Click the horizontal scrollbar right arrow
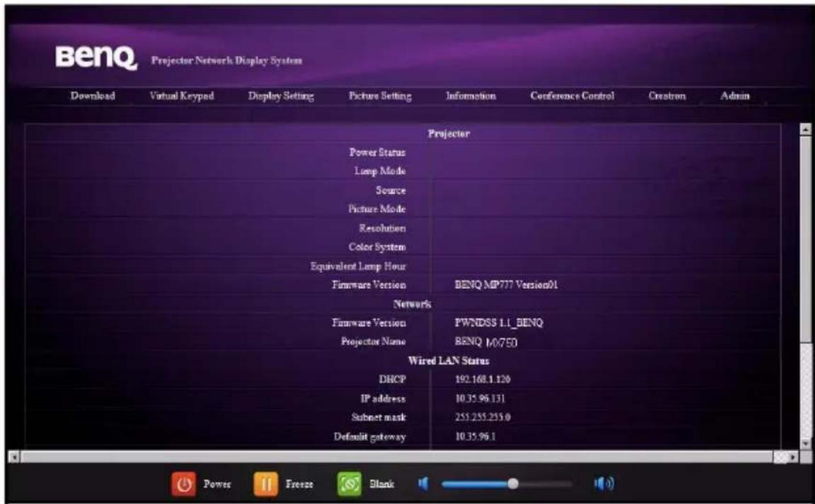 pos(793,457)
